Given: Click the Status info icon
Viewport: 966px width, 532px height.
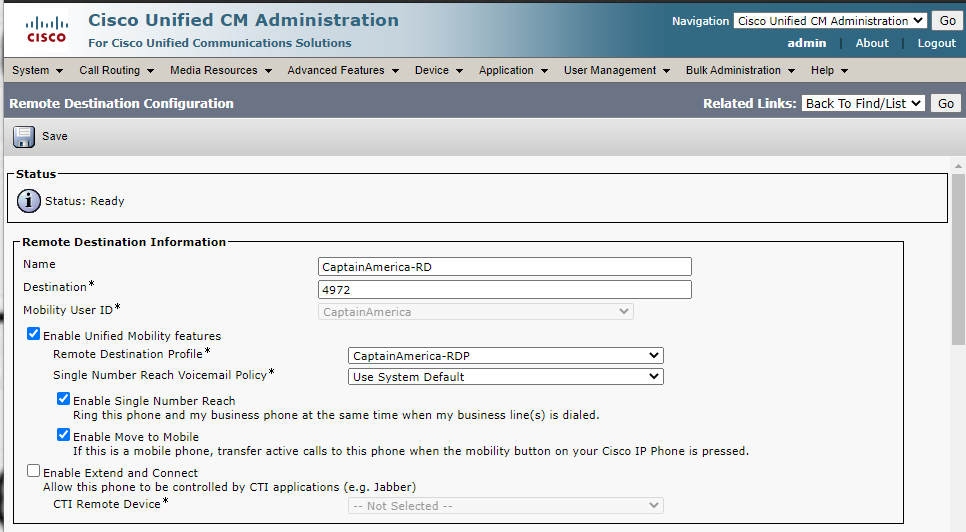Looking at the screenshot, I should [x=29, y=201].
